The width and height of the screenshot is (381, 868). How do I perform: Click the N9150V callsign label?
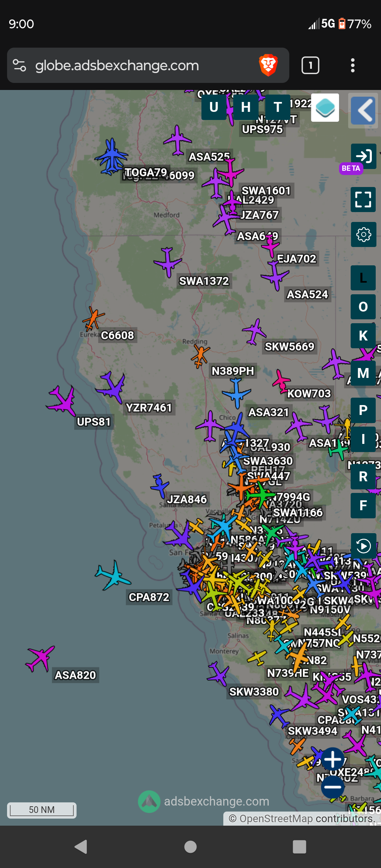[x=330, y=610]
